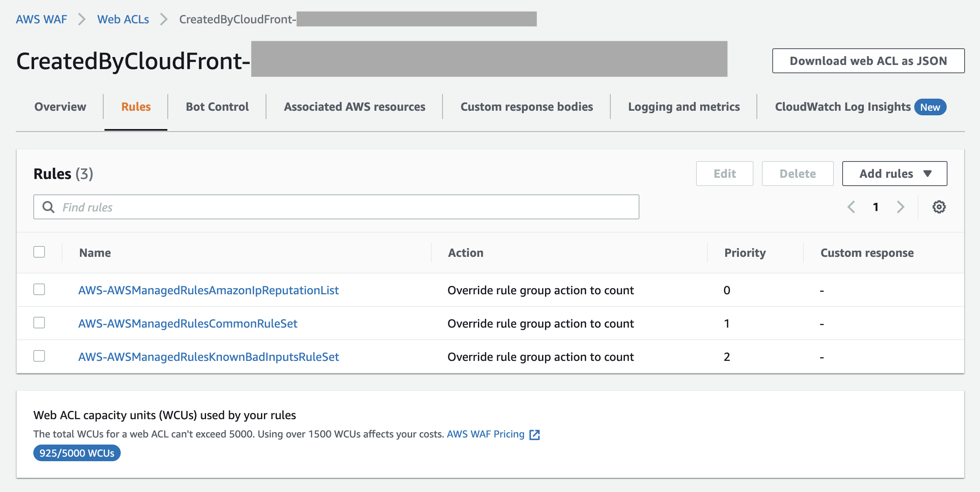The image size is (980, 492).
Task: Tick the KnownBadInputsRuleSet rule checkbox
Action: [39, 356]
